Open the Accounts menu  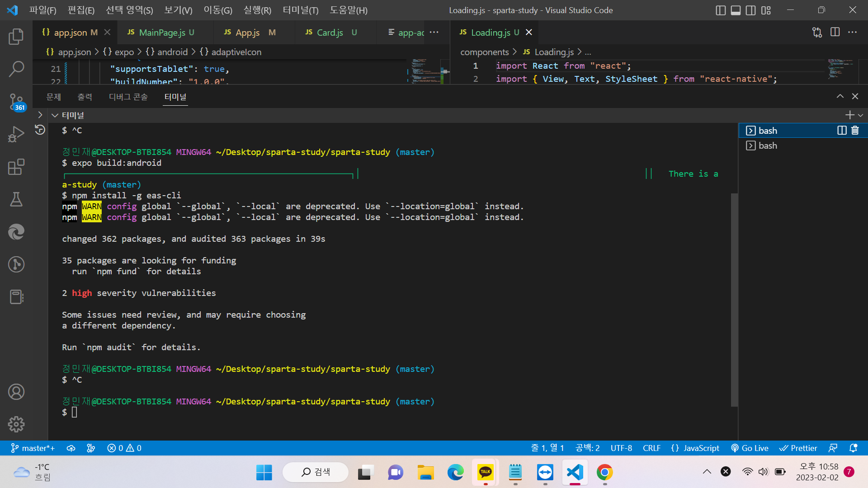coord(16,392)
